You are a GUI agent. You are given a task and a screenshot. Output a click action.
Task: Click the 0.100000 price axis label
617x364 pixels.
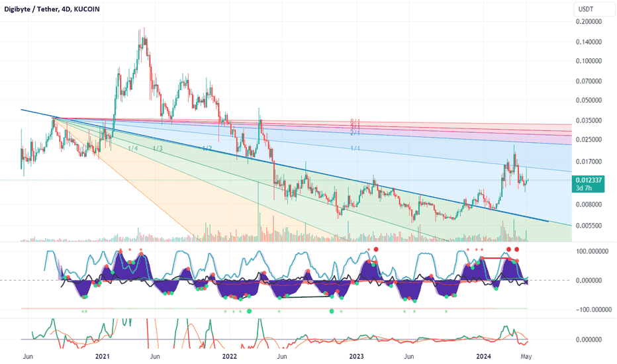tap(589, 61)
